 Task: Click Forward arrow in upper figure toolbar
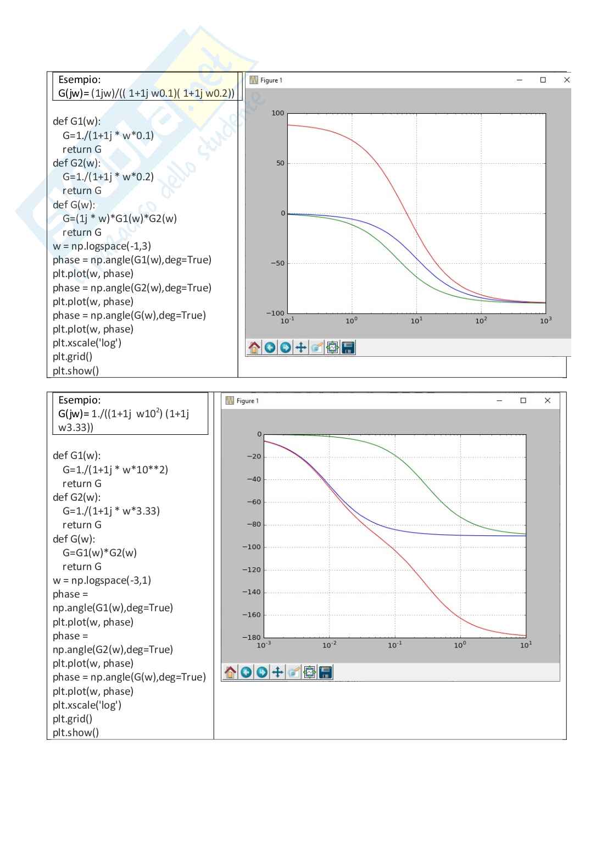pyautogui.click(x=285, y=347)
